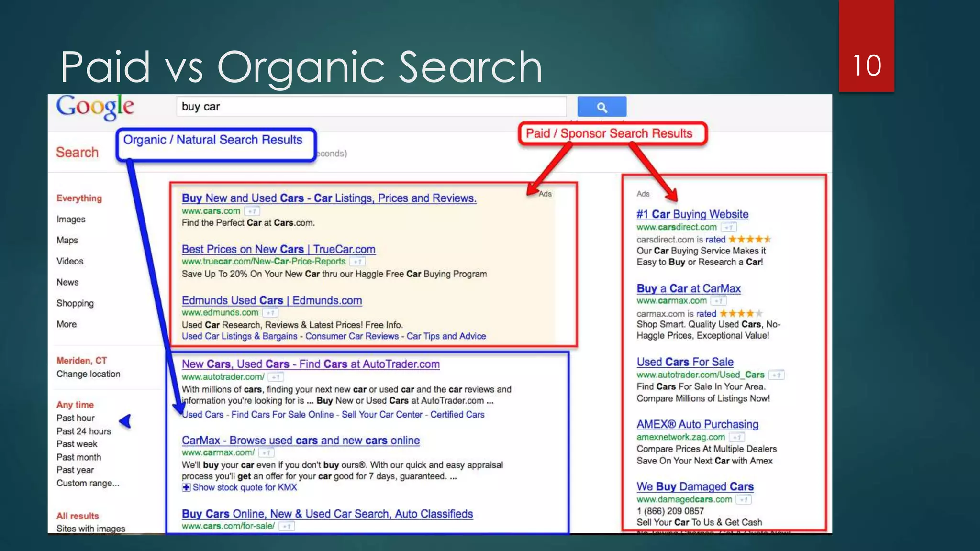Filter results to Past 24 hours

coord(84,431)
